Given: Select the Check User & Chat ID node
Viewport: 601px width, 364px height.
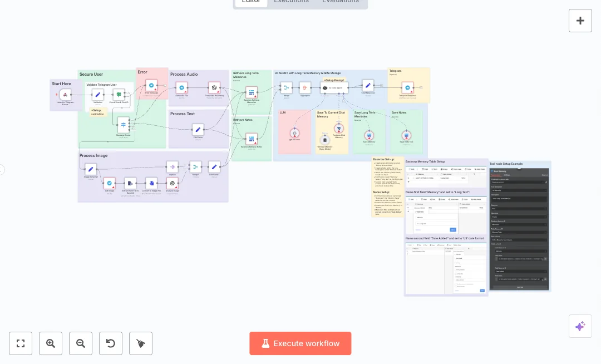Looking at the screenshot, I should tap(118, 95).
